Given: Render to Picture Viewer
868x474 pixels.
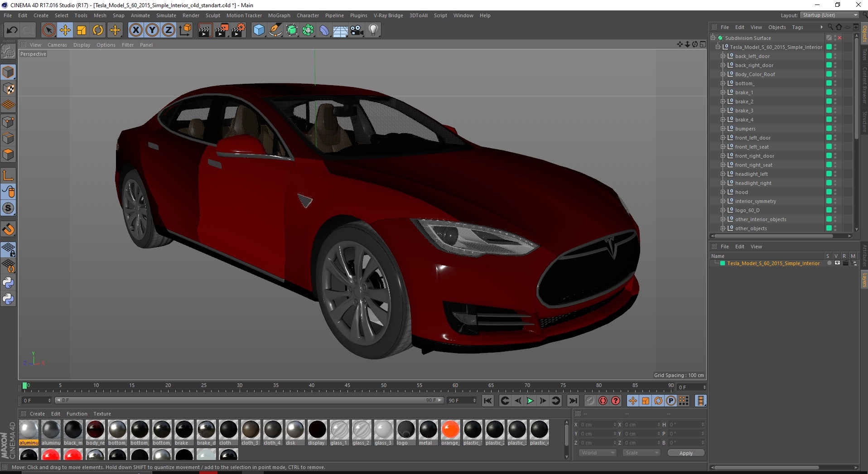Looking at the screenshot, I should click(222, 30).
